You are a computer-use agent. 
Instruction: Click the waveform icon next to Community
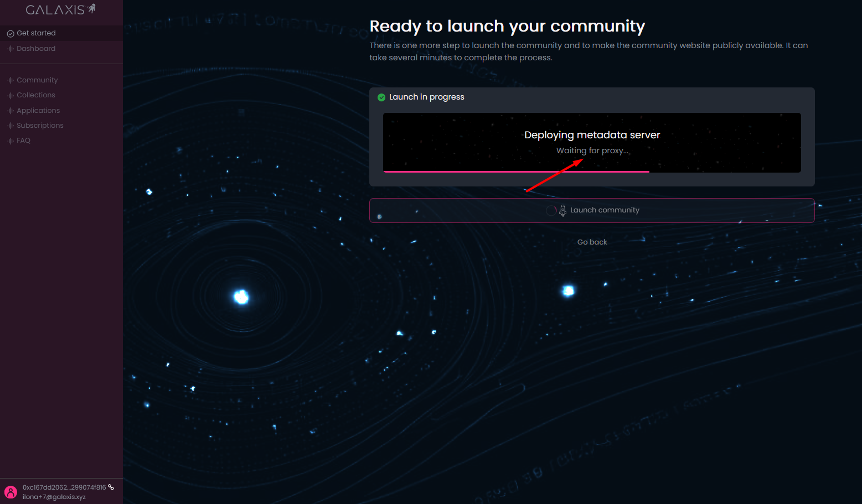coord(10,80)
